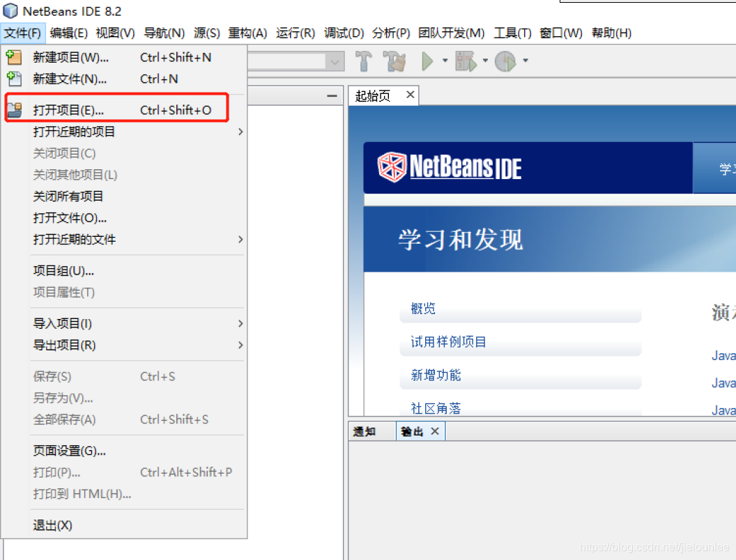
Task: Click the NetBeans cube icon in the title bar
Action: coord(10,10)
